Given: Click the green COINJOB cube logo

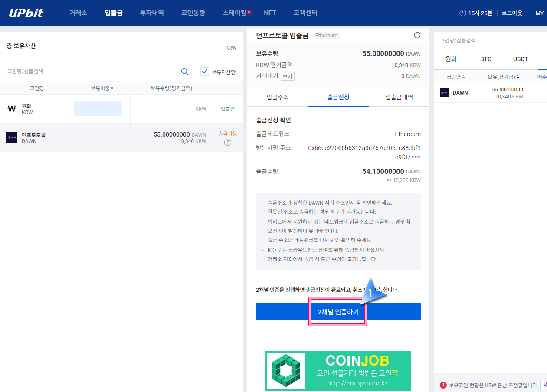Looking at the screenshot, I should click(286, 371).
